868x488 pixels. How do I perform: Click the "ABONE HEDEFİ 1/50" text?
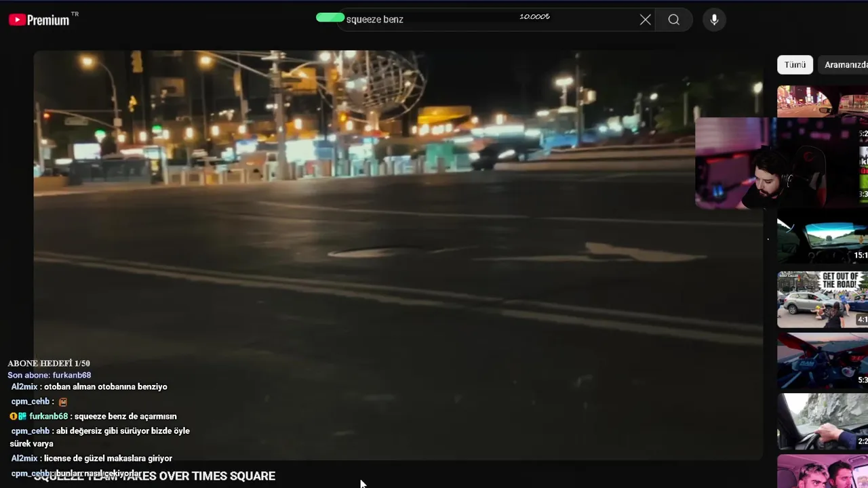49,363
